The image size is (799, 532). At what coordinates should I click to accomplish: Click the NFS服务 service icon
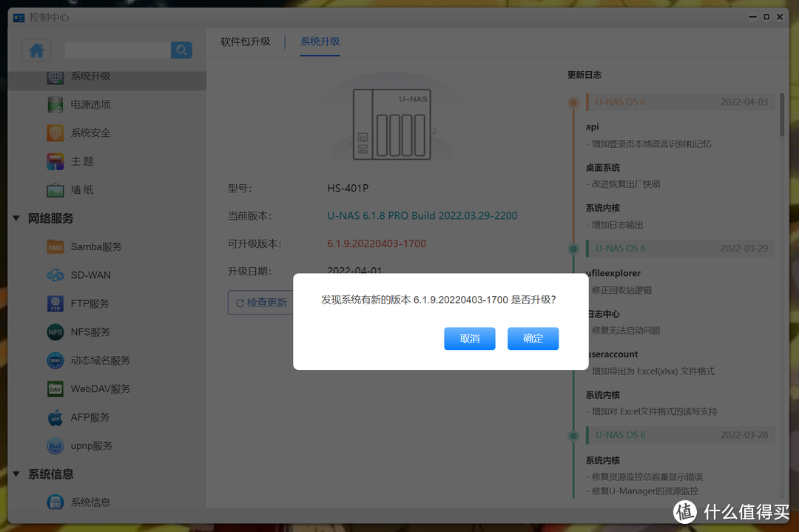55,331
